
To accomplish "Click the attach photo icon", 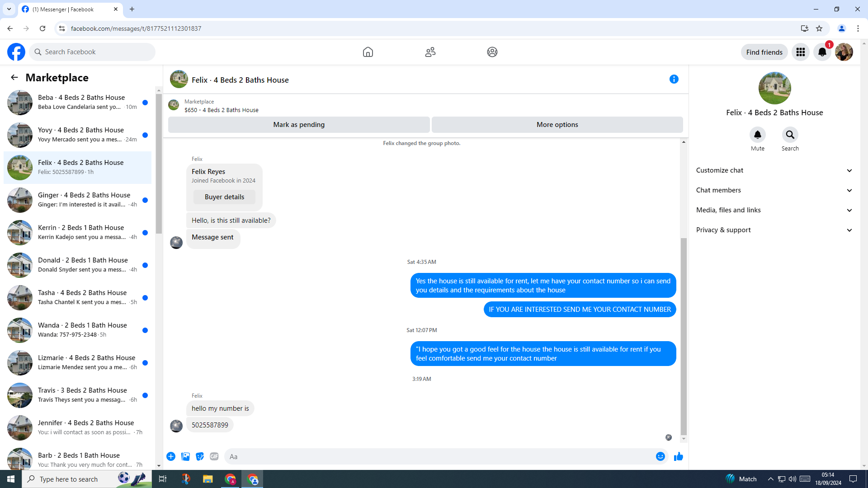I will tap(185, 456).
